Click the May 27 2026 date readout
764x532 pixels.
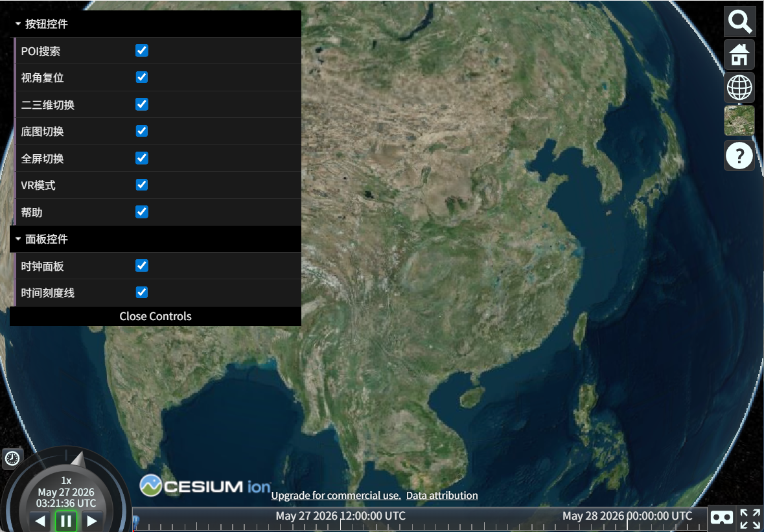point(66,492)
